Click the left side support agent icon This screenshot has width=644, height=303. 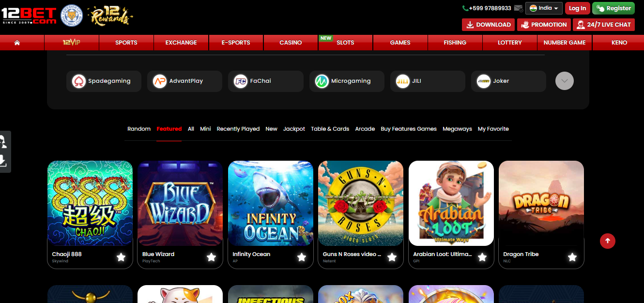tap(3, 141)
